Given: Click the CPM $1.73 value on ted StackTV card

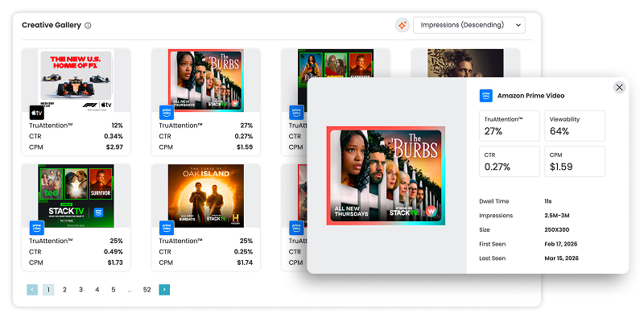Looking at the screenshot, I should tap(115, 262).
